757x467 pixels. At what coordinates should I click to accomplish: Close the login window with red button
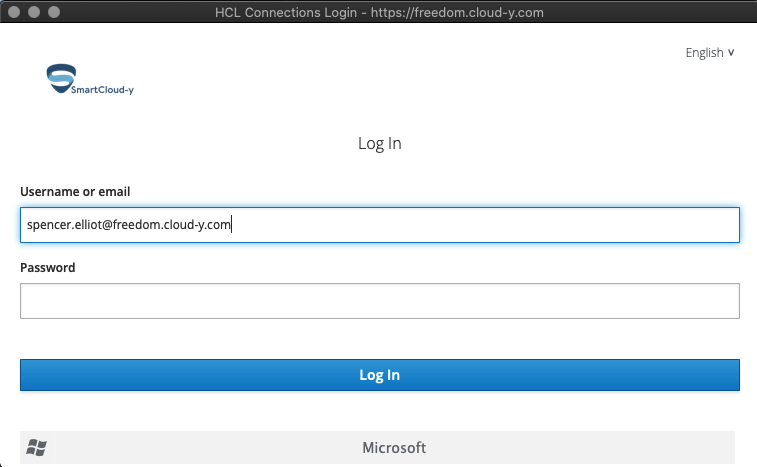[x=15, y=13]
